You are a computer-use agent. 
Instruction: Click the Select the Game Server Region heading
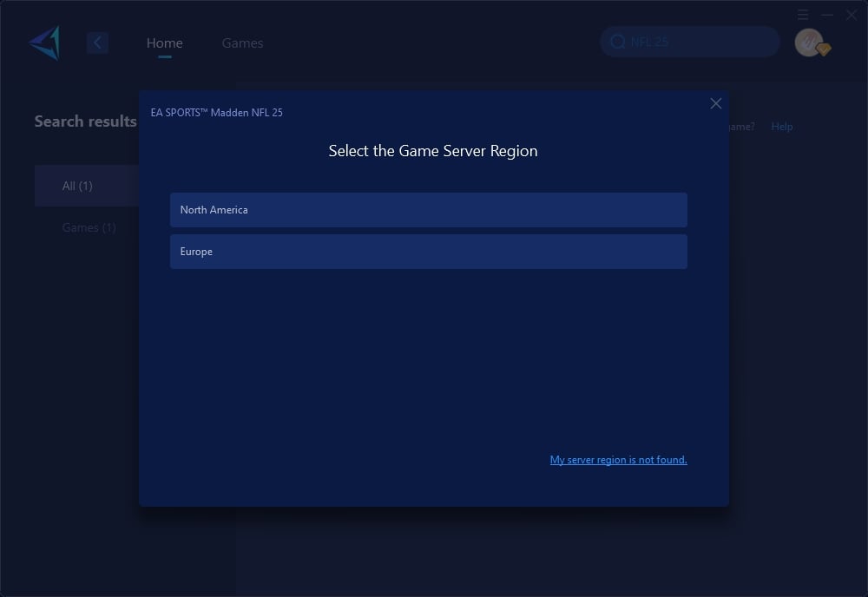[433, 150]
